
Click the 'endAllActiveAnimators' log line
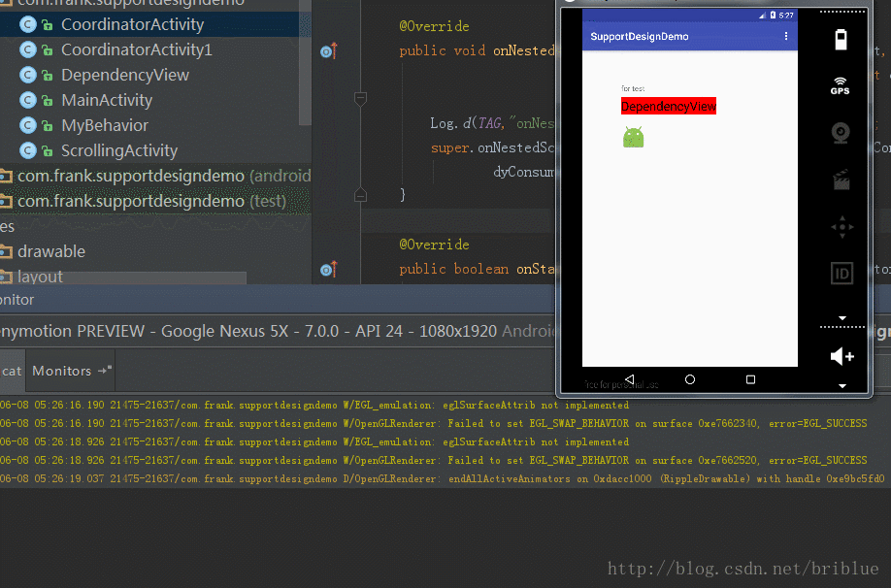pyautogui.click(x=442, y=479)
